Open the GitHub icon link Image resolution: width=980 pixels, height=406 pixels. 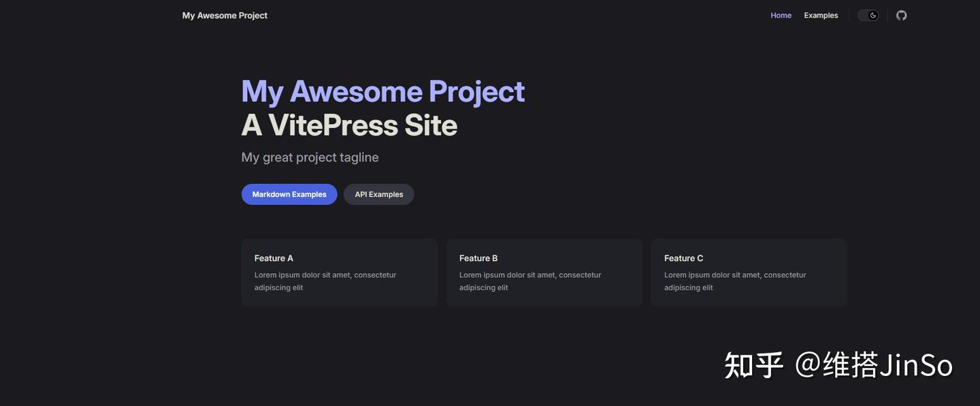pyautogui.click(x=901, y=15)
